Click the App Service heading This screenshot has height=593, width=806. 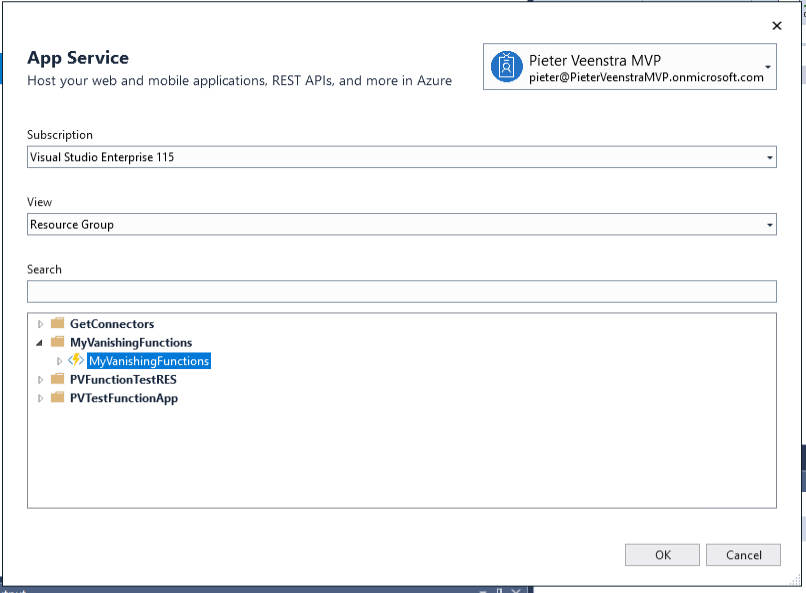pos(78,58)
